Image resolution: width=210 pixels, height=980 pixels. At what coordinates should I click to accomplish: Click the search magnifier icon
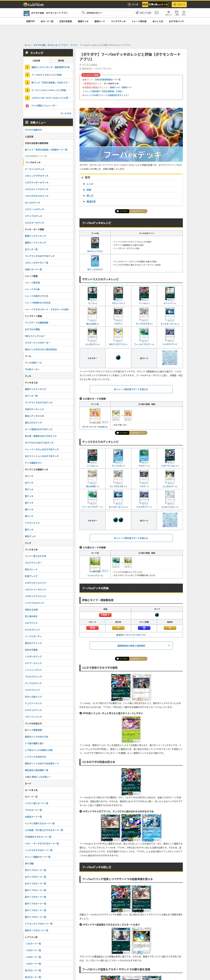pos(83,13)
